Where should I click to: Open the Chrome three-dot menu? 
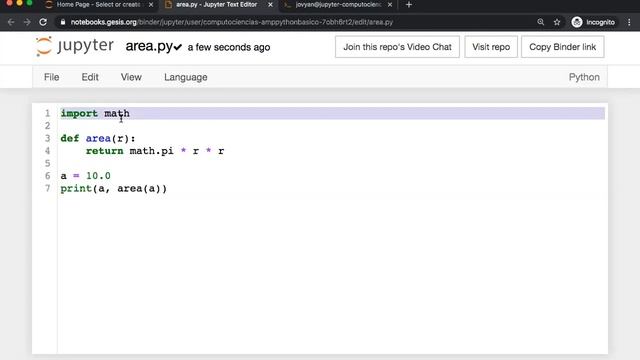click(x=629, y=22)
